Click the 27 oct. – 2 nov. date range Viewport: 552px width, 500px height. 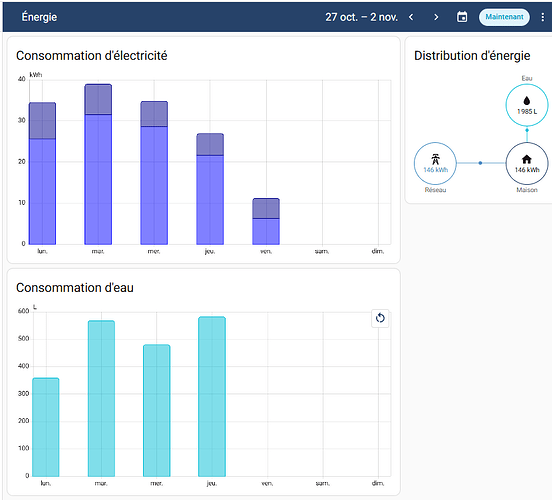[361, 17]
